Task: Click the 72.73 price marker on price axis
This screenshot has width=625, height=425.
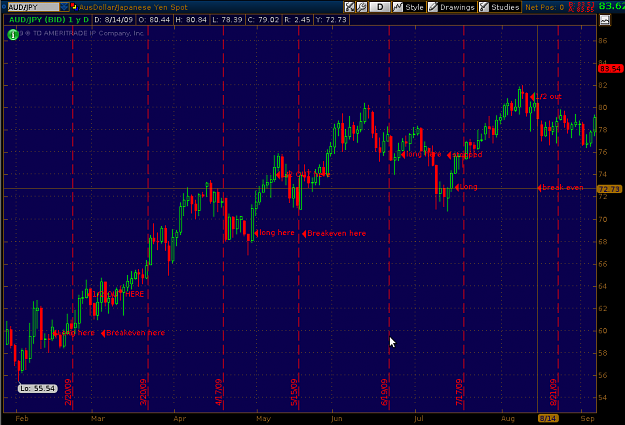Action: 609,189
